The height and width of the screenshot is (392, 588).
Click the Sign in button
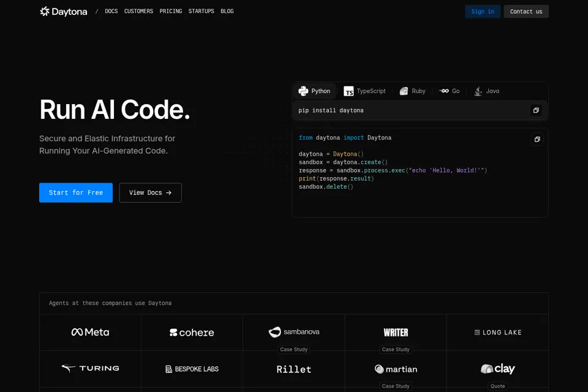pos(483,11)
